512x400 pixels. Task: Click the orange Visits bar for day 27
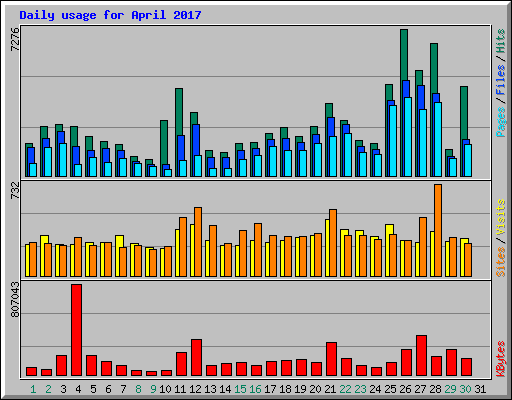point(423,247)
